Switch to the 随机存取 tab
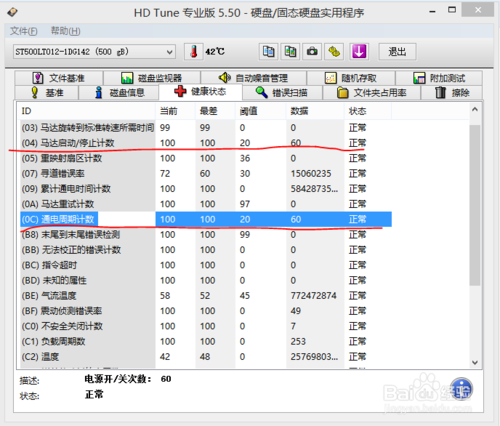 tap(351, 78)
